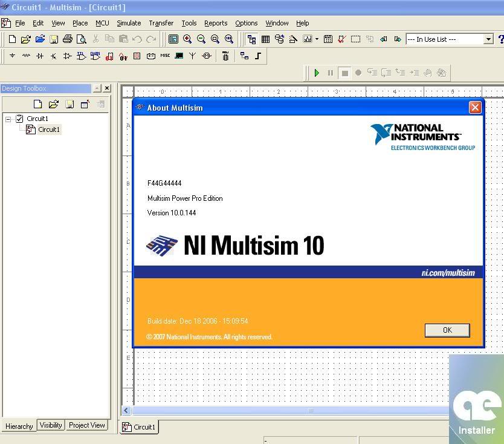The height and width of the screenshot is (444, 504).
Task: Select the Circuit1 sheet tab at bottom
Action: (x=139, y=427)
